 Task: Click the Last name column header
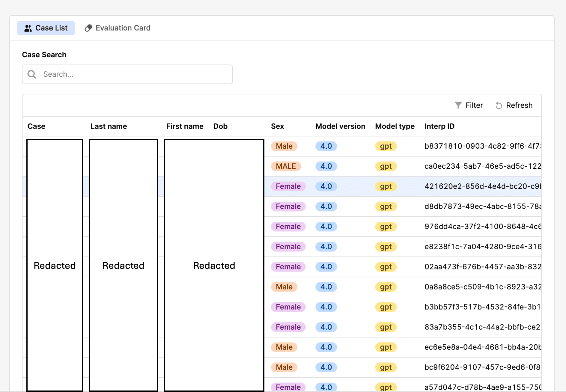(109, 126)
